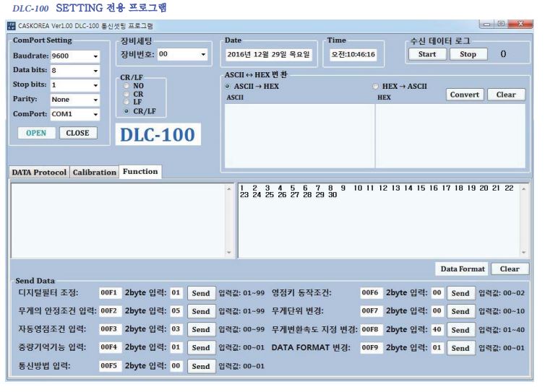Screen dimensions: 545x392
Task: Click the 00F1 command code field
Action: pos(110,292)
